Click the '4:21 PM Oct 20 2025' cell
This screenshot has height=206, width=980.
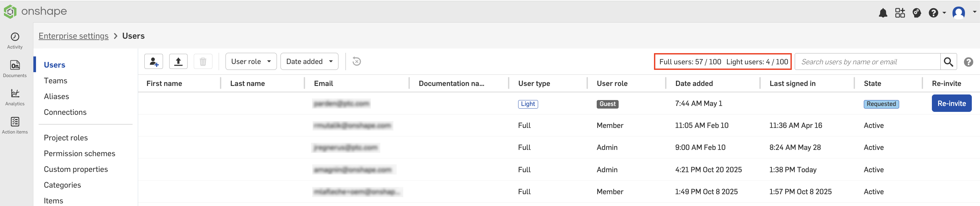[708, 170]
